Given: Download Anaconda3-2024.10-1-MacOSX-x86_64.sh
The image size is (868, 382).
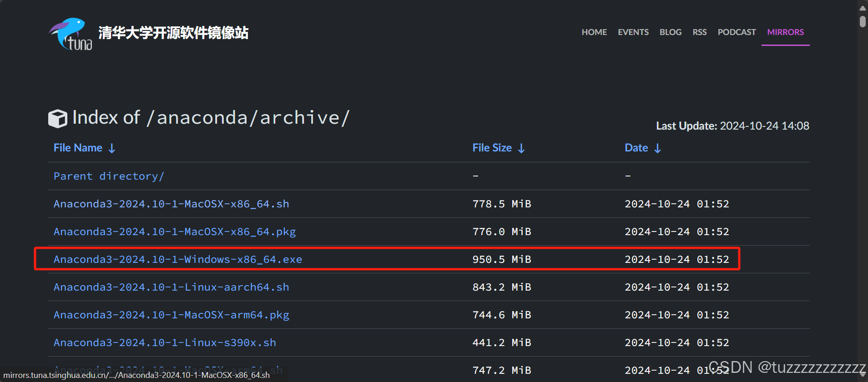Looking at the screenshot, I should click(172, 204).
